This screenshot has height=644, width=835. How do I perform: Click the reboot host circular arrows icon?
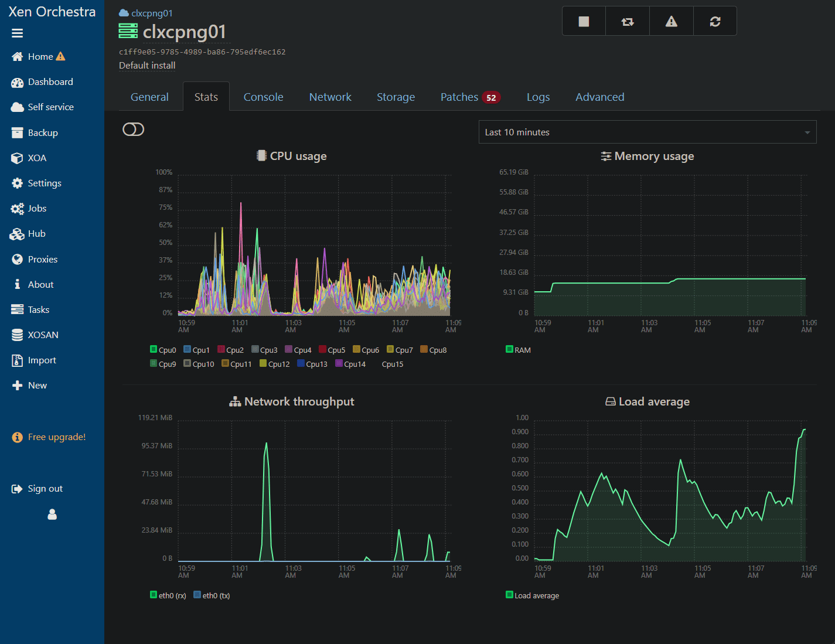715,22
